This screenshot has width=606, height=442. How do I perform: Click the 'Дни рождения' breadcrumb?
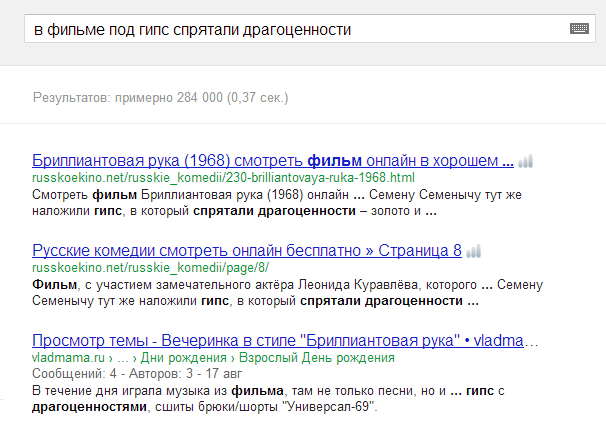(184, 358)
